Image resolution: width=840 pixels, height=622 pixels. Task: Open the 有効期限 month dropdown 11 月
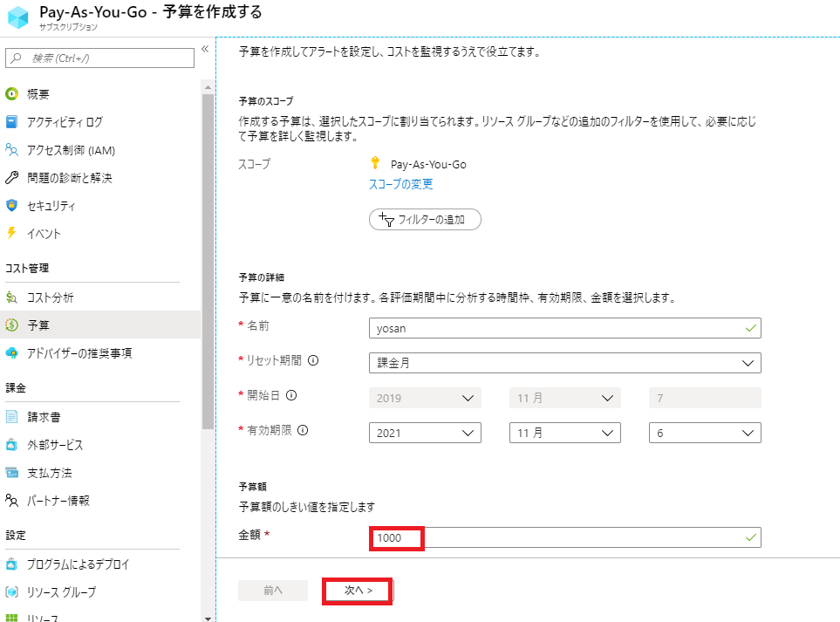[x=564, y=433]
